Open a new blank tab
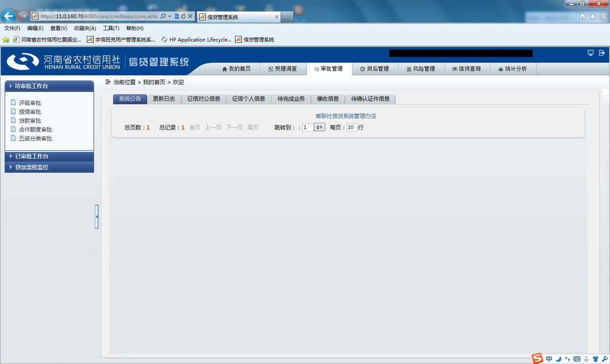 287,17
